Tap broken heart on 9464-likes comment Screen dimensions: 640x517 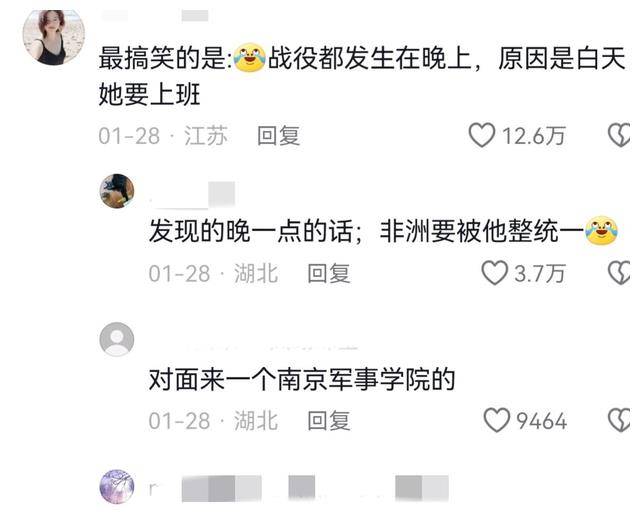(620, 420)
